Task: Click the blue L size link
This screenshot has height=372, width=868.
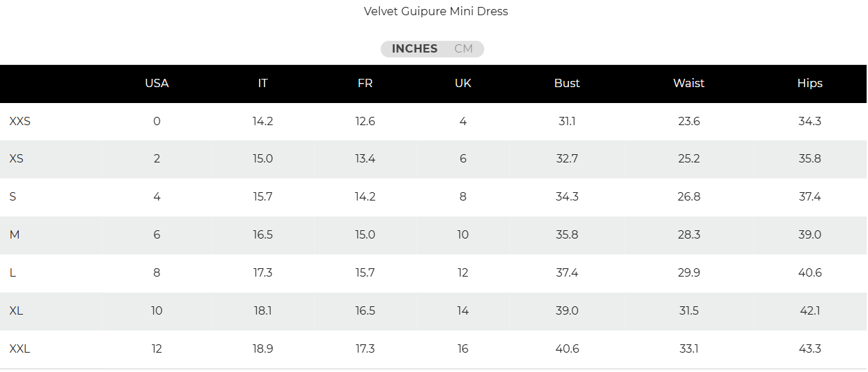Action: (x=13, y=273)
